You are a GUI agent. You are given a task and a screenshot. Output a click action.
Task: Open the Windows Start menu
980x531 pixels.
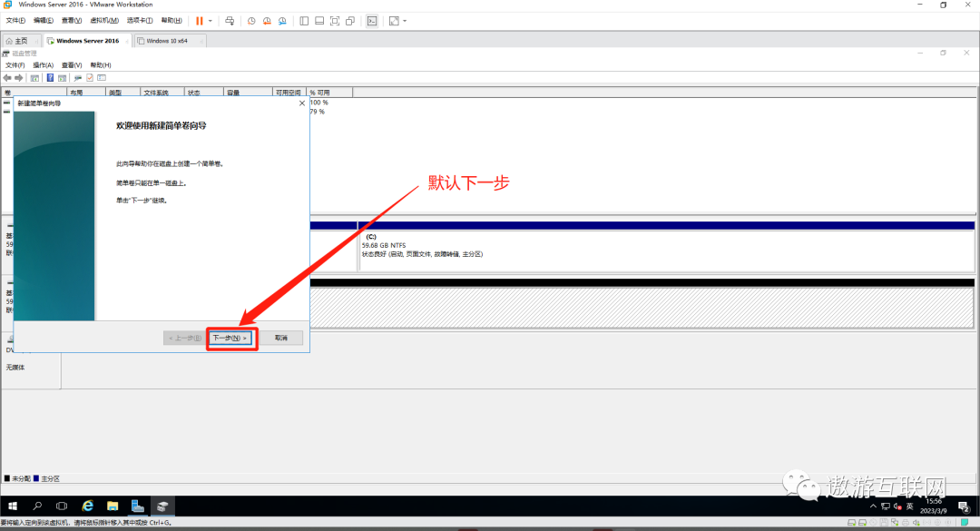click(13, 506)
